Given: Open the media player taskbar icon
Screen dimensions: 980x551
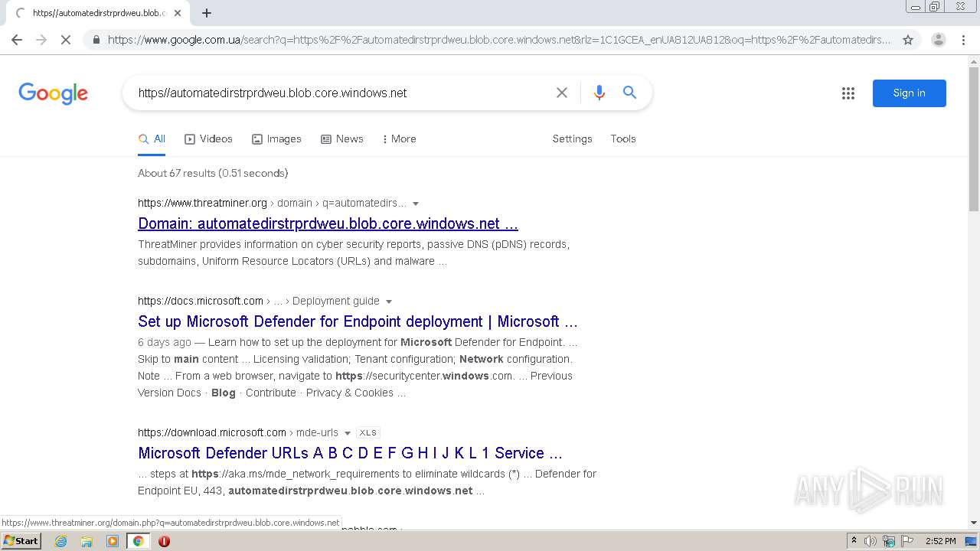Looking at the screenshot, I should tap(113, 541).
